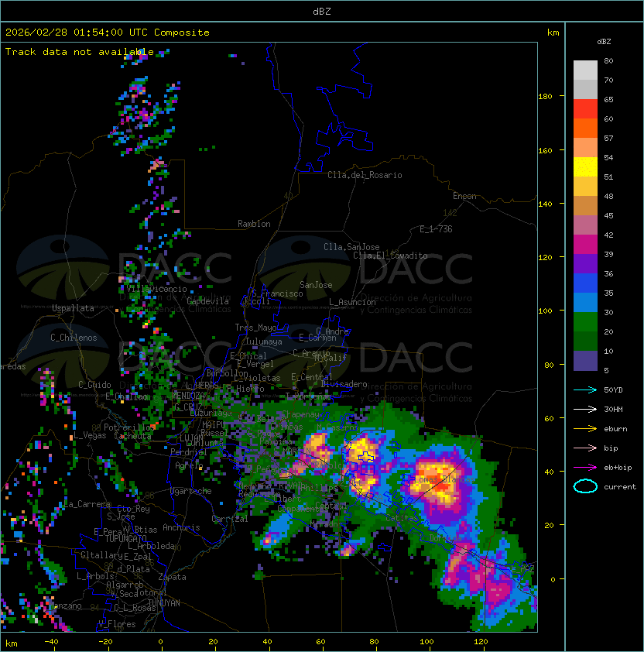Pick the slate swatch between 10 and 5
This screenshot has height=652, width=644.
[585, 361]
